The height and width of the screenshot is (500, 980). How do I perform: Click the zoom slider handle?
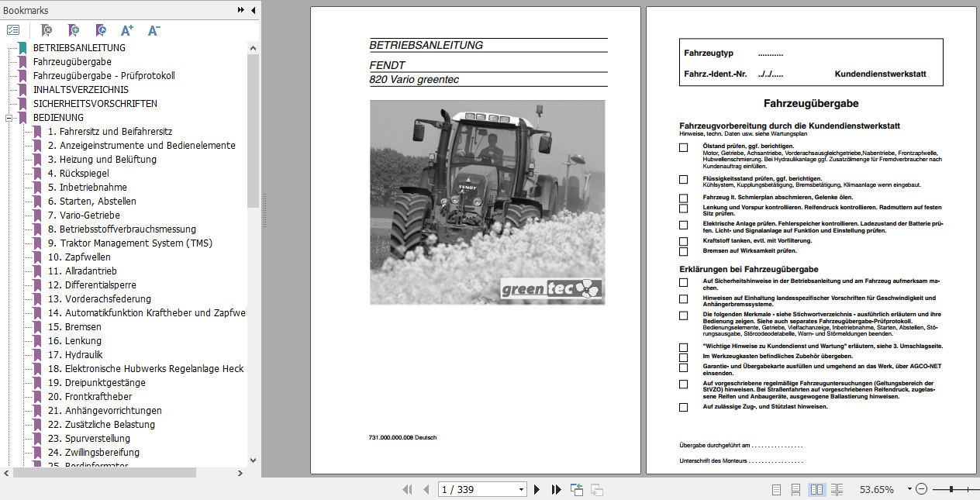click(951, 489)
